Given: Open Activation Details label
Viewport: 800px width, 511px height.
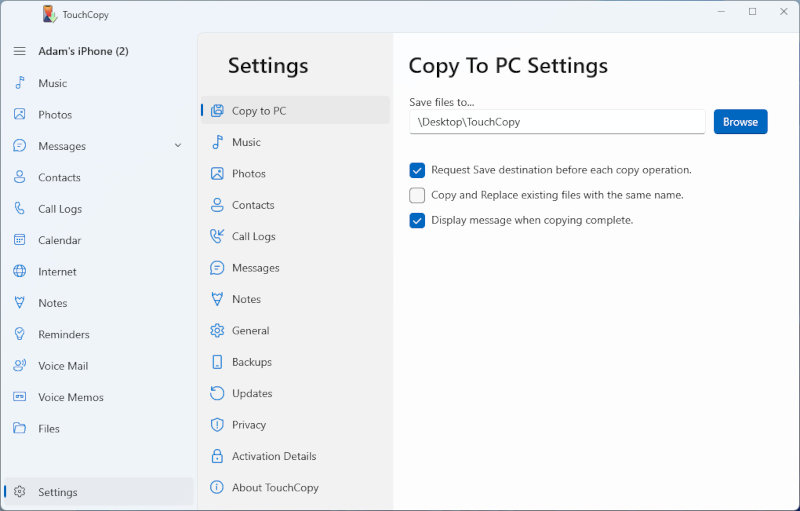Looking at the screenshot, I should (274, 456).
